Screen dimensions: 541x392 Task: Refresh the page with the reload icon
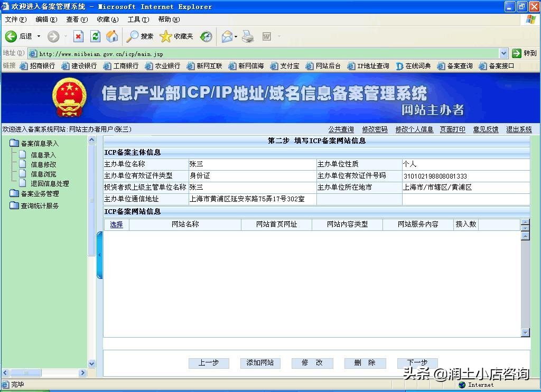(96, 36)
